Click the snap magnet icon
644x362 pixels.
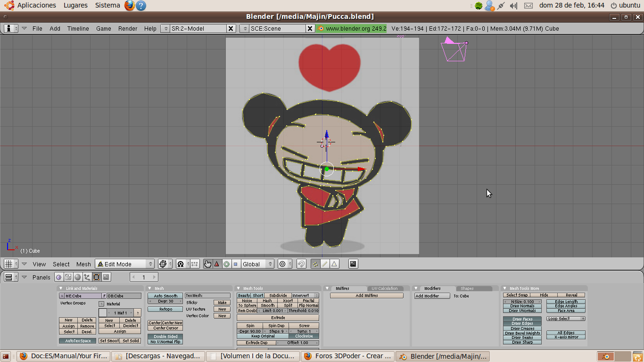coord(302,264)
